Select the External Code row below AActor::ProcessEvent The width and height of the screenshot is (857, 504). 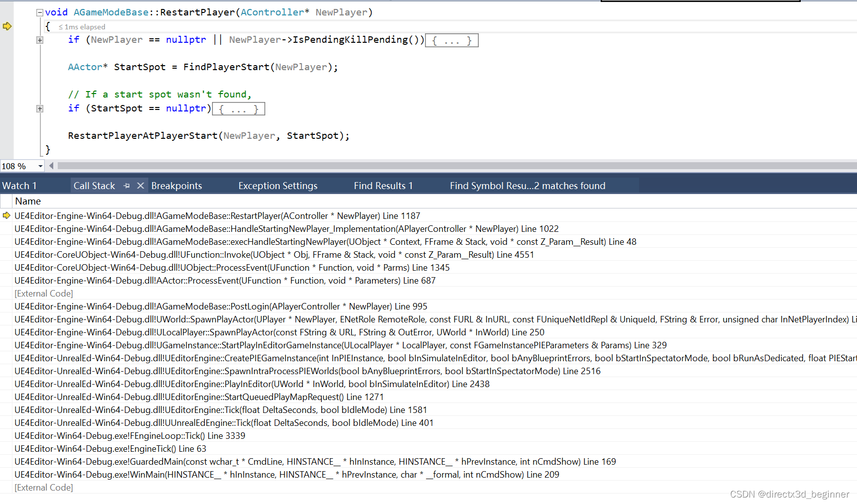point(44,294)
